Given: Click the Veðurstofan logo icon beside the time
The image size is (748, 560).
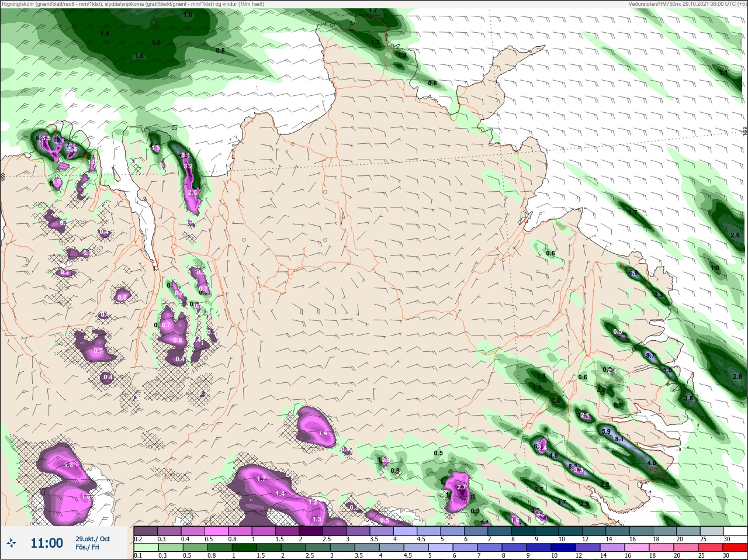Looking at the screenshot, I should [x=12, y=543].
